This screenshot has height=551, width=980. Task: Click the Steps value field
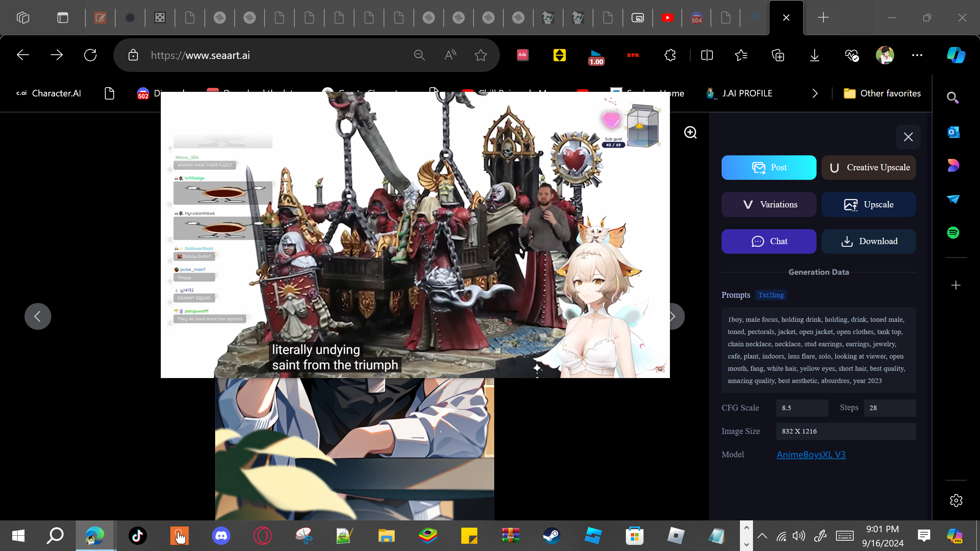890,408
